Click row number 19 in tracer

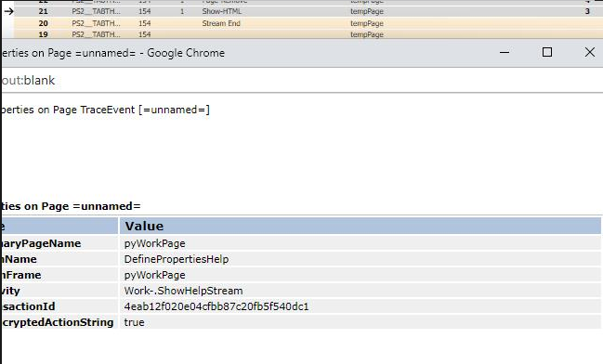click(43, 34)
